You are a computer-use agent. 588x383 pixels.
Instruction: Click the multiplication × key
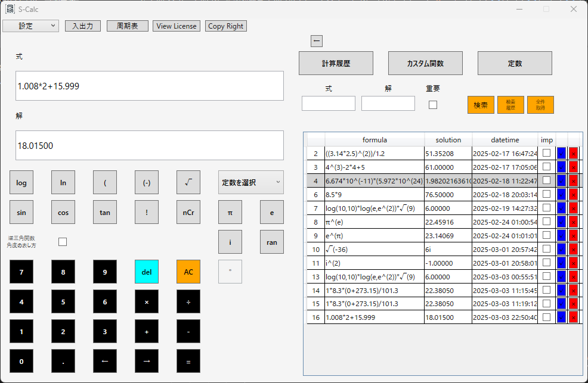pos(147,301)
